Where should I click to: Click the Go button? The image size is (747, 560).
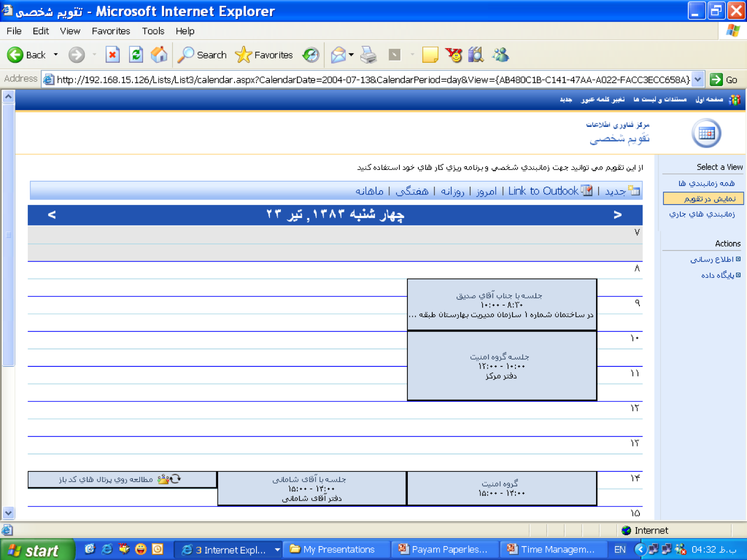pos(724,80)
